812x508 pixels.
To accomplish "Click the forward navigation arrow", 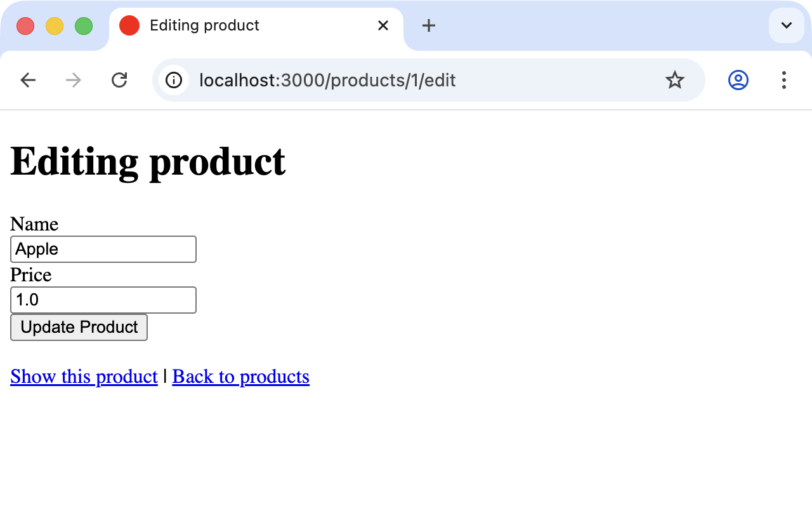I will [73, 80].
